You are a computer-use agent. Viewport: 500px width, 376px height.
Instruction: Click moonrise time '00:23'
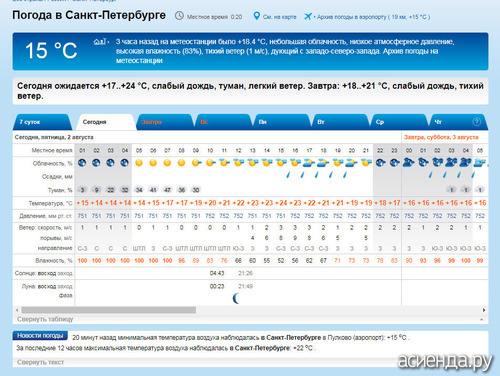217,286
